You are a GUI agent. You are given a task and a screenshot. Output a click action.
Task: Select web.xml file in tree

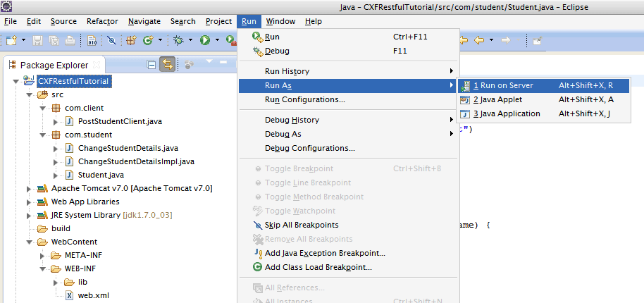[x=93, y=295]
